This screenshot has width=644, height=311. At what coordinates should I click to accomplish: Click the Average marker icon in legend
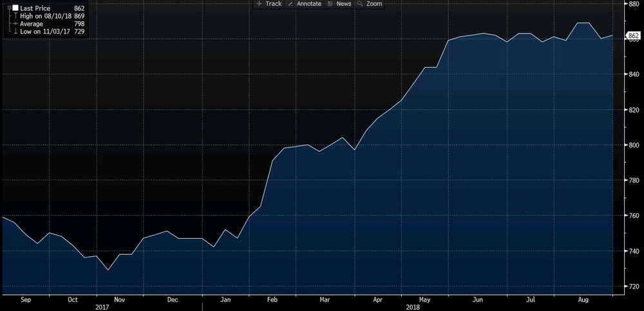point(15,24)
